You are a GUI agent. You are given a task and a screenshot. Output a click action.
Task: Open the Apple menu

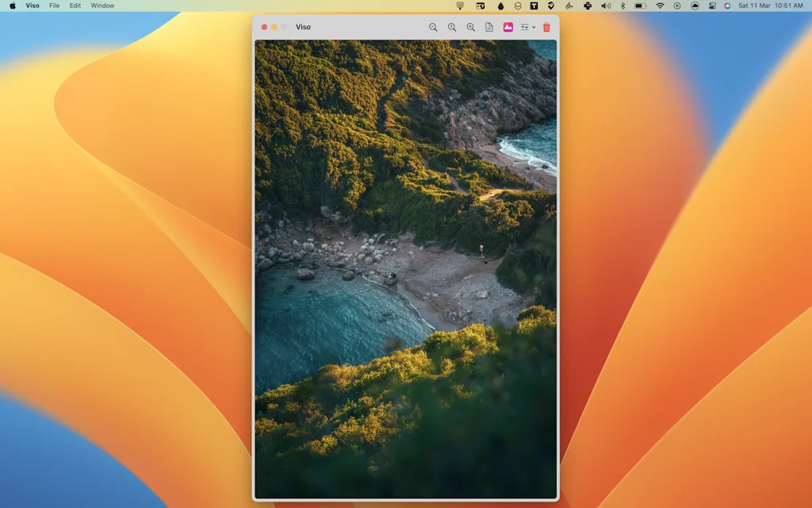click(x=13, y=6)
